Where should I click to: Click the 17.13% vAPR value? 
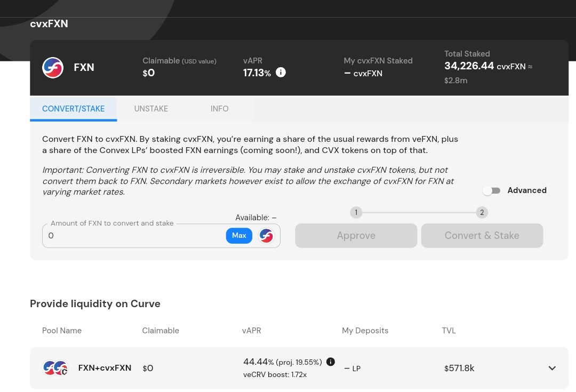point(257,73)
